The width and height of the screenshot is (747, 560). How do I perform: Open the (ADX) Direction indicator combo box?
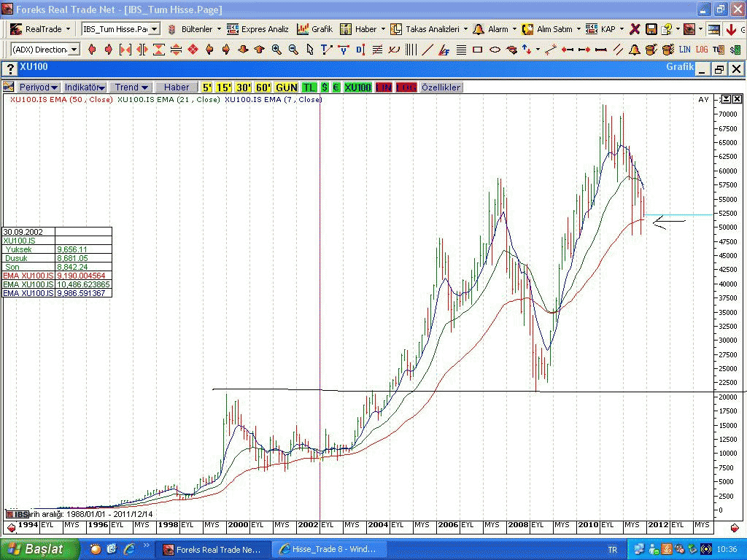pos(45,50)
